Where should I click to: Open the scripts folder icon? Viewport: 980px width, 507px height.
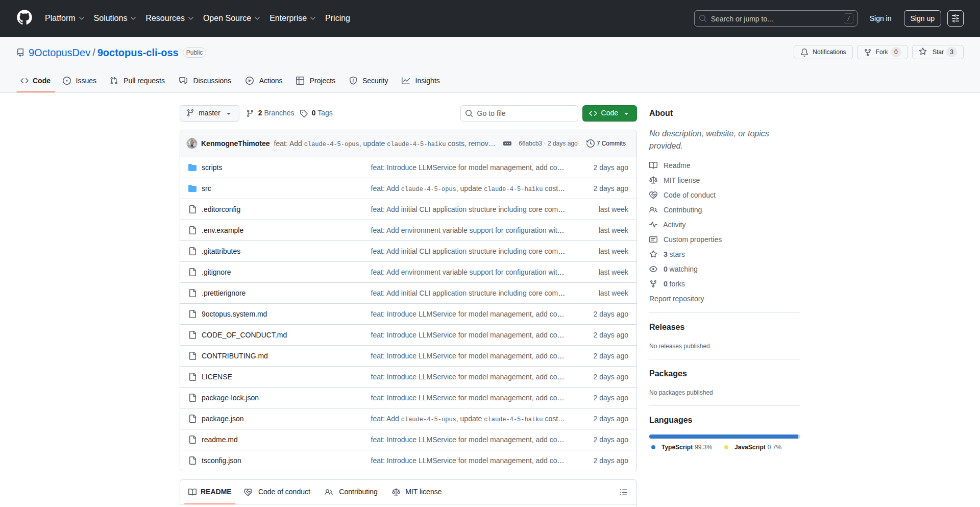[x=192, y=167]
